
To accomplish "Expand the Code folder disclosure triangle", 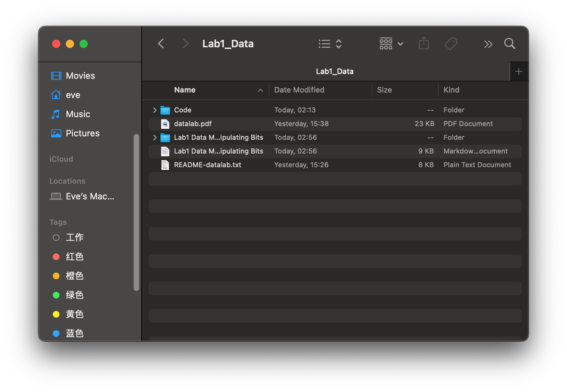I will click(154, 110).
